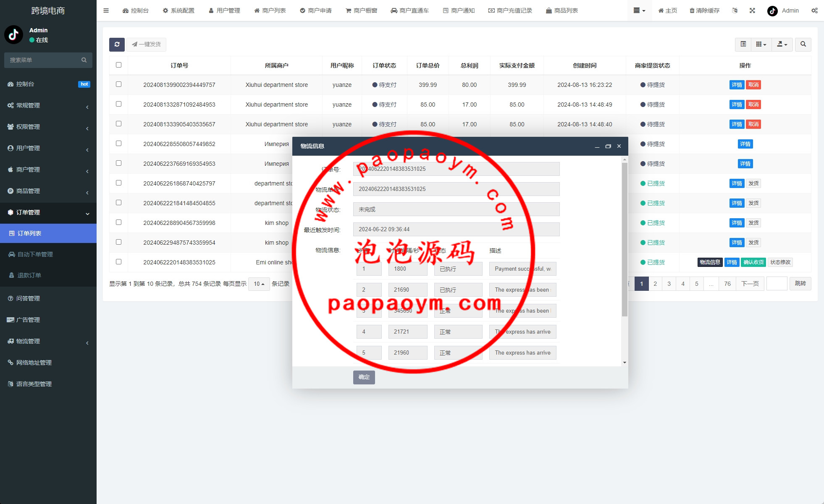Open the columns grid dropdown
Viewport: 824px width, 504px height.
[x=761, y=44]
